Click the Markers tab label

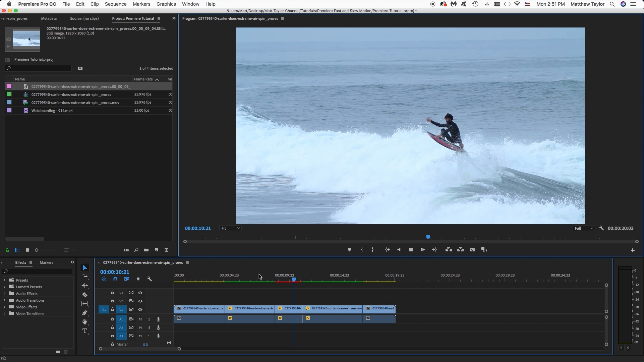pos(46,262)
